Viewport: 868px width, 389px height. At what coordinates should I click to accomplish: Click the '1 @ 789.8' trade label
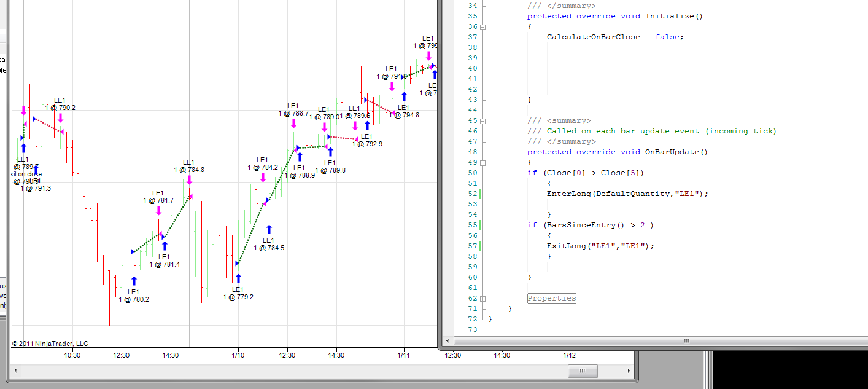point(330,171)
